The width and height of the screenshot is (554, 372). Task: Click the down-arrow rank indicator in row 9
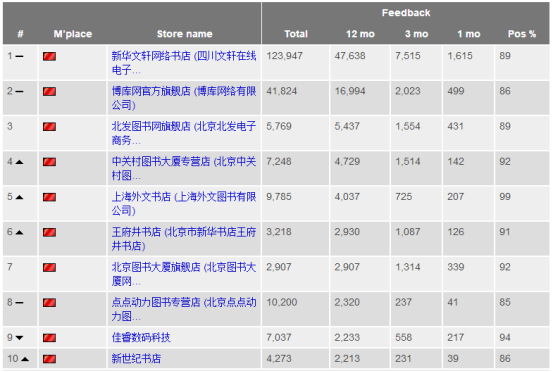(19, 338)
